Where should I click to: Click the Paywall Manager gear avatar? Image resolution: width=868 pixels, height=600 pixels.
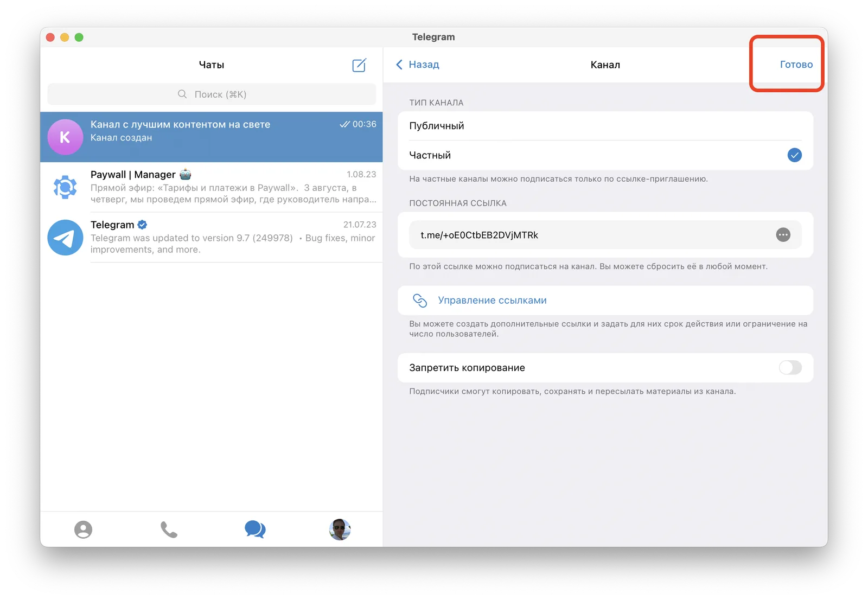click(x=65, y=187)
